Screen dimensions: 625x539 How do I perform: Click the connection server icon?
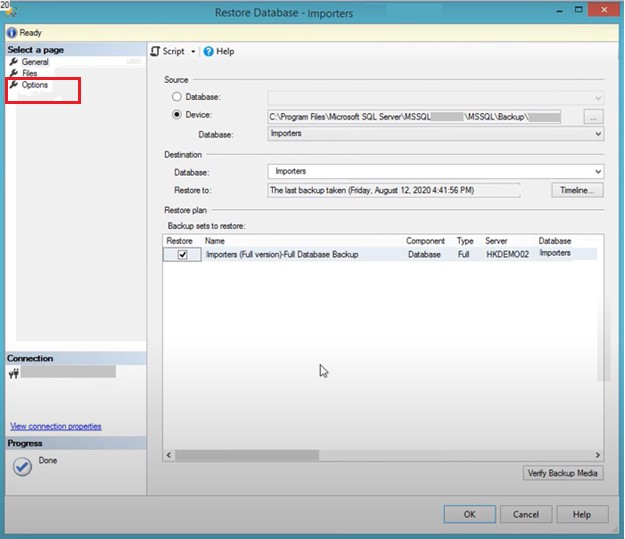click(x=14, y=373)
